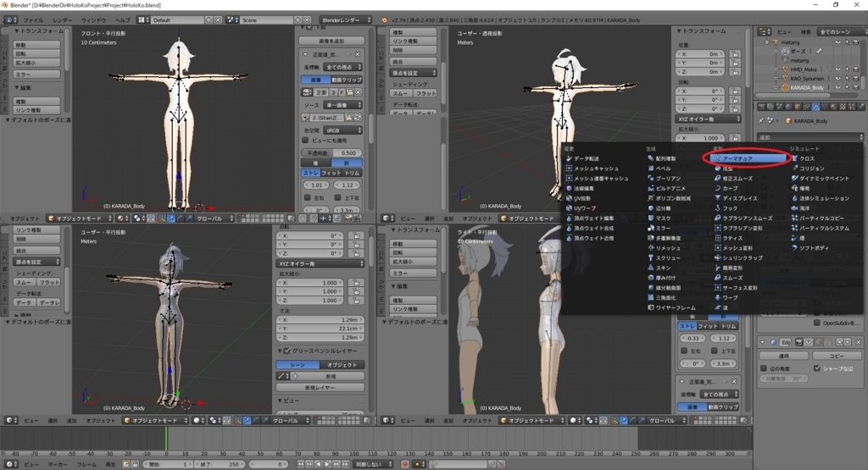Click info editor type icon in top bar
868x470 pixels.
point(10,20)
